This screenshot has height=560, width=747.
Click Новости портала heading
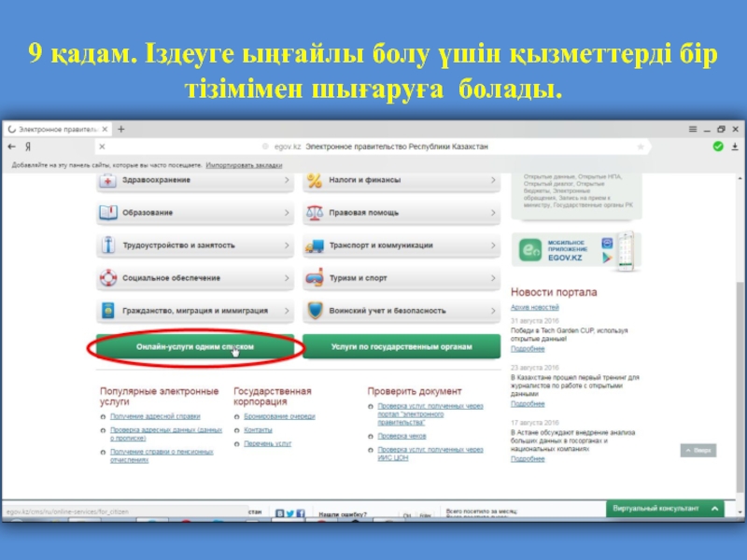(554, 292)
